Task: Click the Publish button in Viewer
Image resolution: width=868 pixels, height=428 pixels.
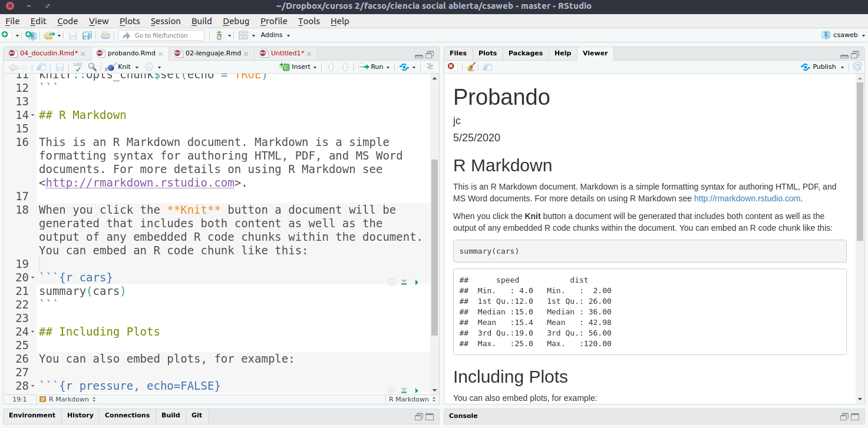Action: pos(823,67)
